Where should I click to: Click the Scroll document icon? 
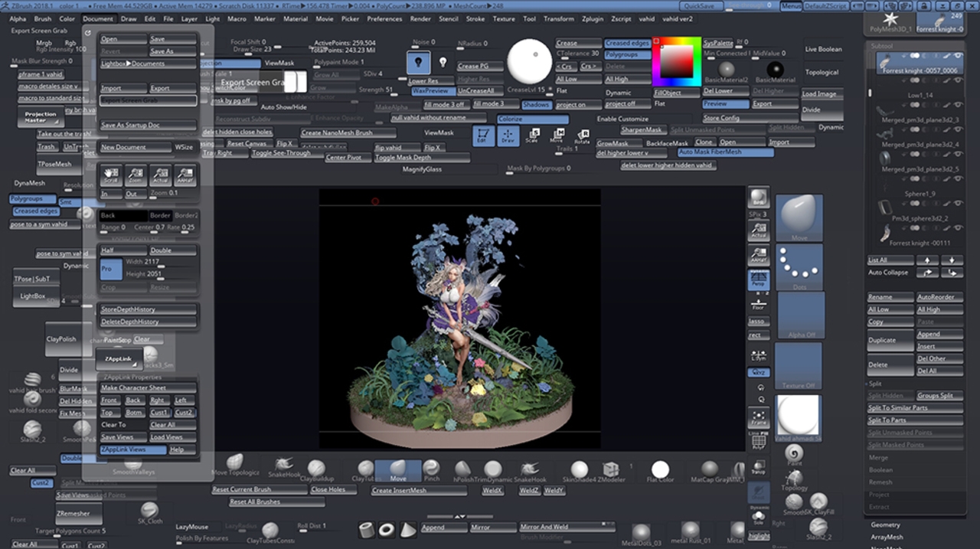point(111,176)
